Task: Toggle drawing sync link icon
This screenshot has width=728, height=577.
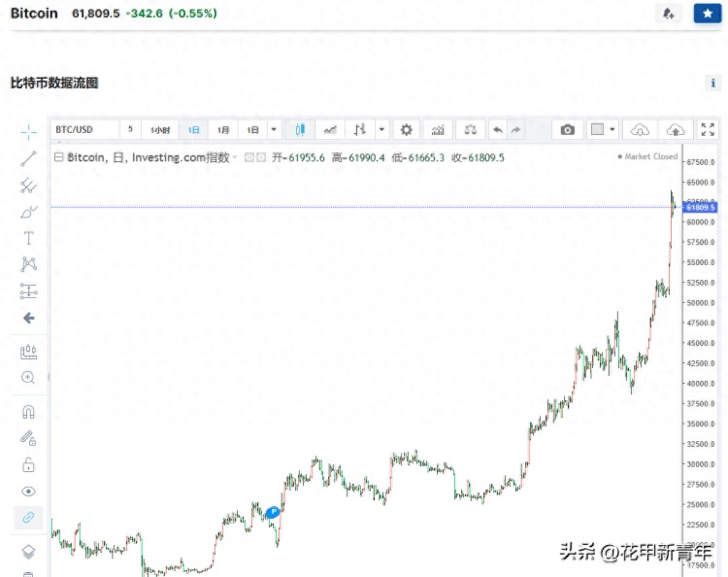Action: tap(28, 518)
